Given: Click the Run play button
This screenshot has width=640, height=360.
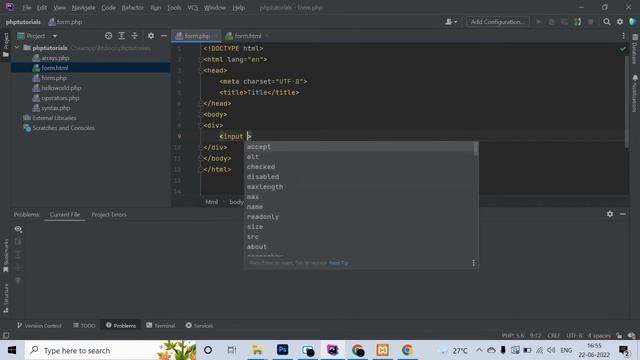Looking at the screenshot, I should pos(538,22).
